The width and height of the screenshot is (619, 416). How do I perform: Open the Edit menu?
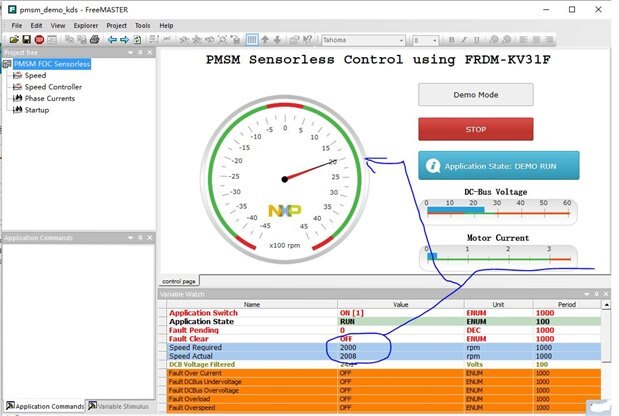[x=36, y=26]
